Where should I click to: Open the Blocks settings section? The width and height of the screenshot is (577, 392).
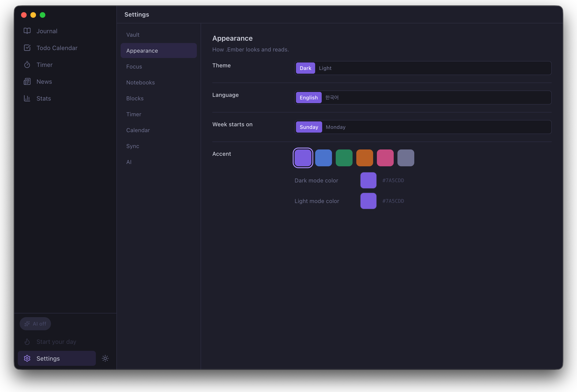coord(159,98)
